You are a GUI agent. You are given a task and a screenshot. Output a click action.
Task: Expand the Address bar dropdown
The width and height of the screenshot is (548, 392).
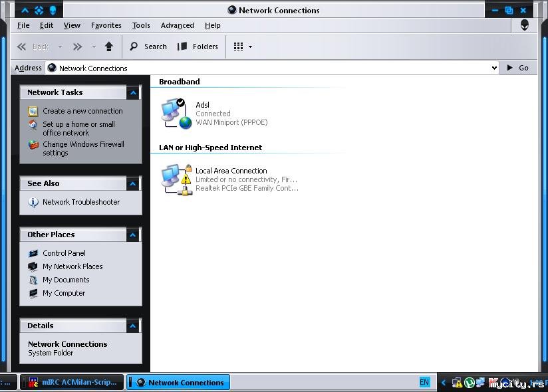[494, 68]
